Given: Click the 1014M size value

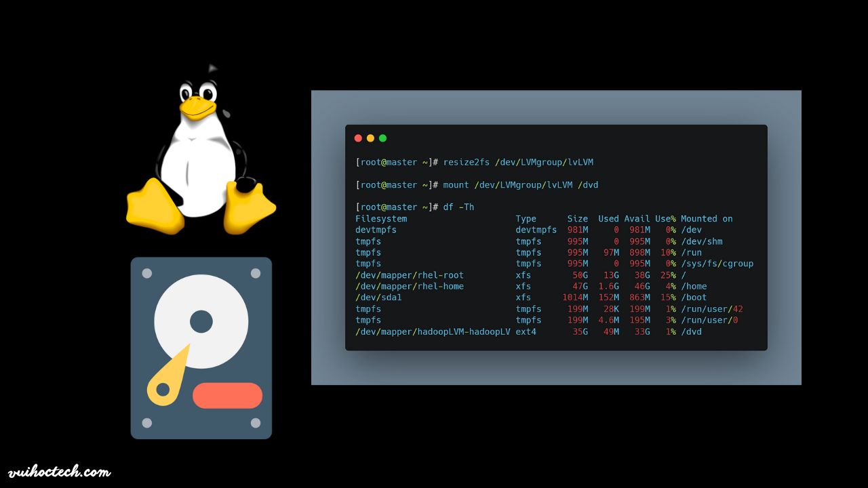Looking at the screenshot, I should coord(575,298).
